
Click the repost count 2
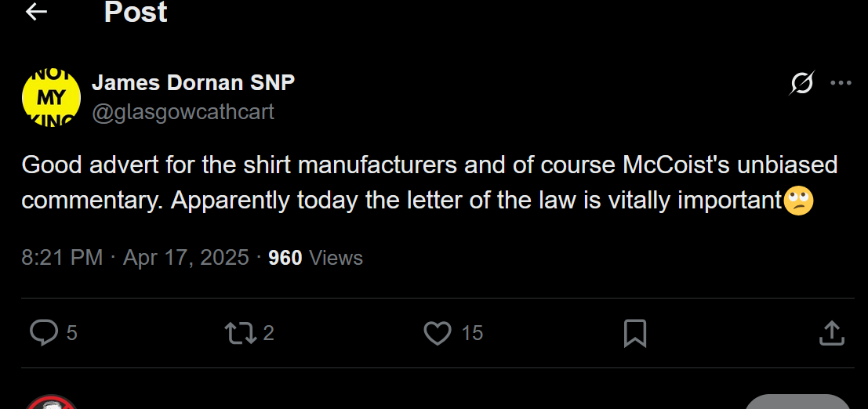point(268,333)
